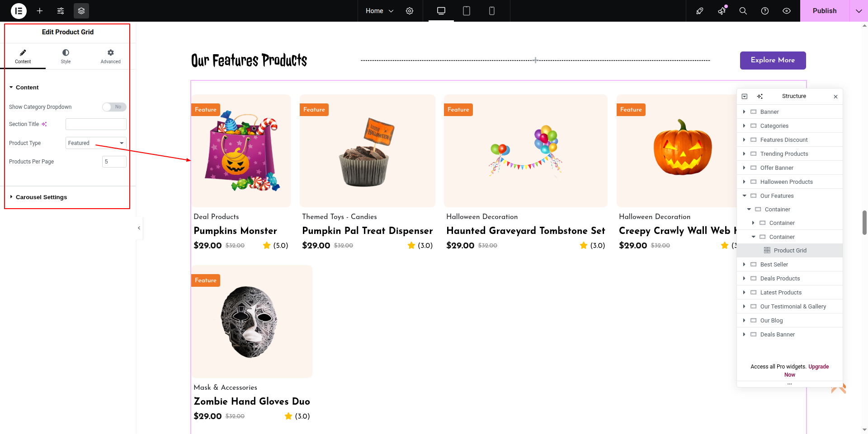Click the Publish button
868x434 pixels.
tap(825, 11)
